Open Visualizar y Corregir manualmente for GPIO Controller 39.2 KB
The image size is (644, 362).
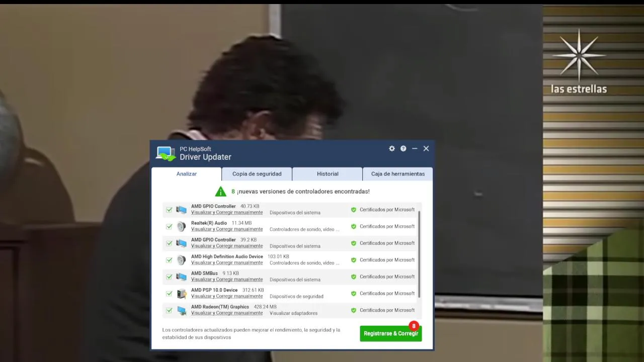[x=227, y=246]
